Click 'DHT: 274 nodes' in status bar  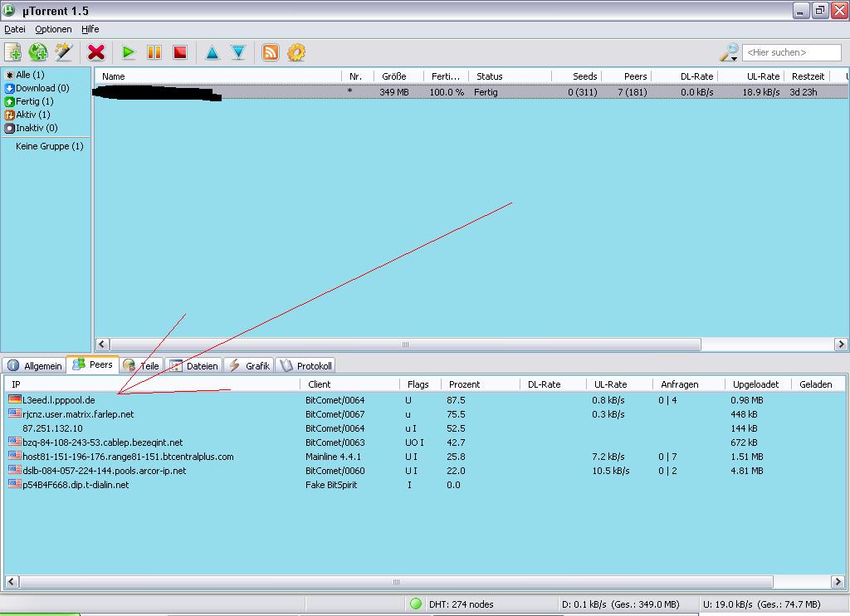coord(462,604)
